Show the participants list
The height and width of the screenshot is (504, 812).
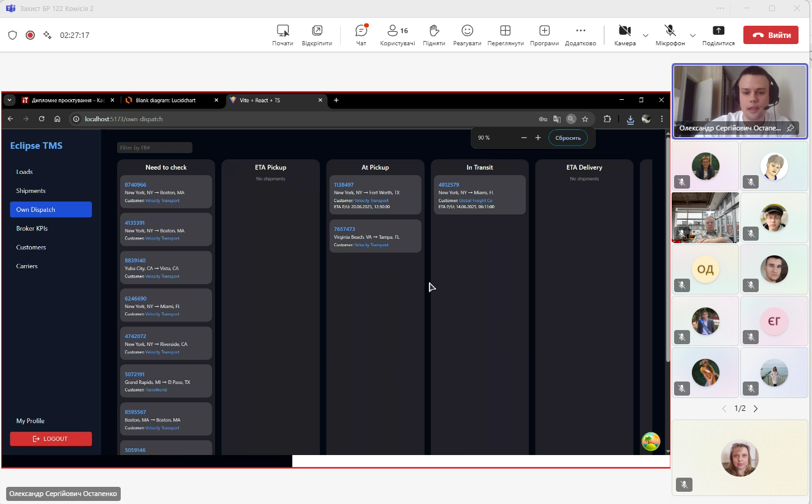tap(397, 35)
